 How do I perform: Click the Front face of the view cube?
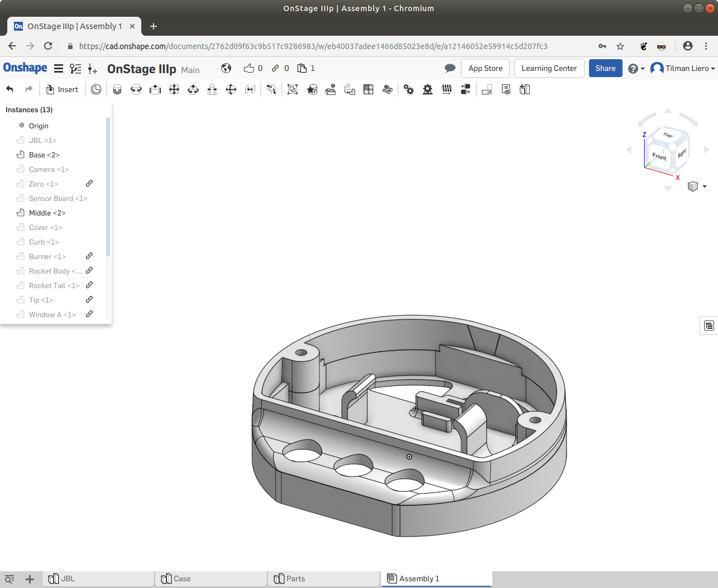pyautogui.click(x=659, y=156)
